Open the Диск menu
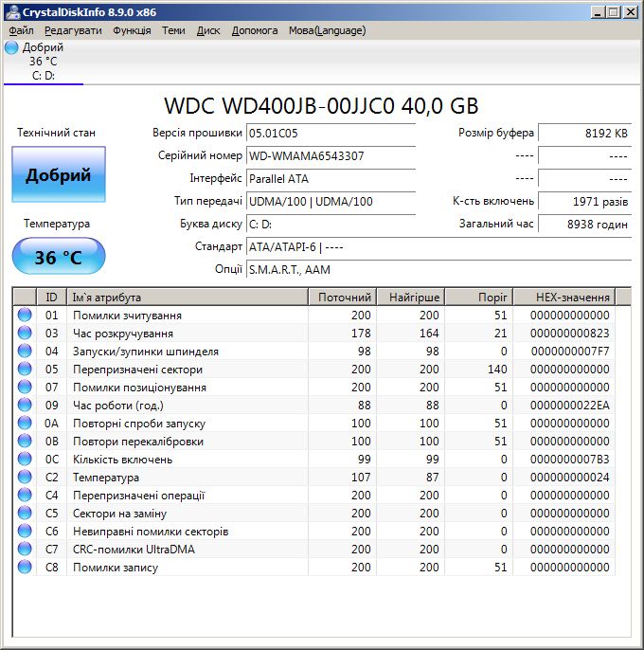Image resolution: width=644 pixels, height=650 pixels. pos(208,30)
